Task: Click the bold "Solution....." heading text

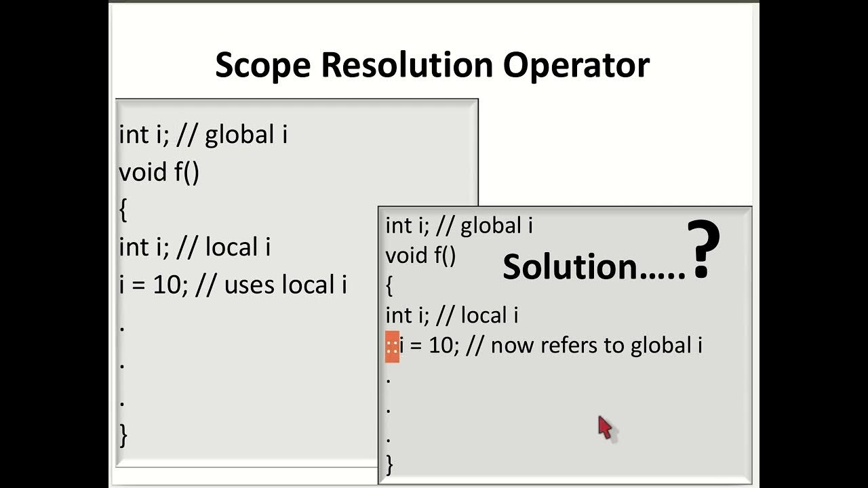Action: (x=594, y=268)
